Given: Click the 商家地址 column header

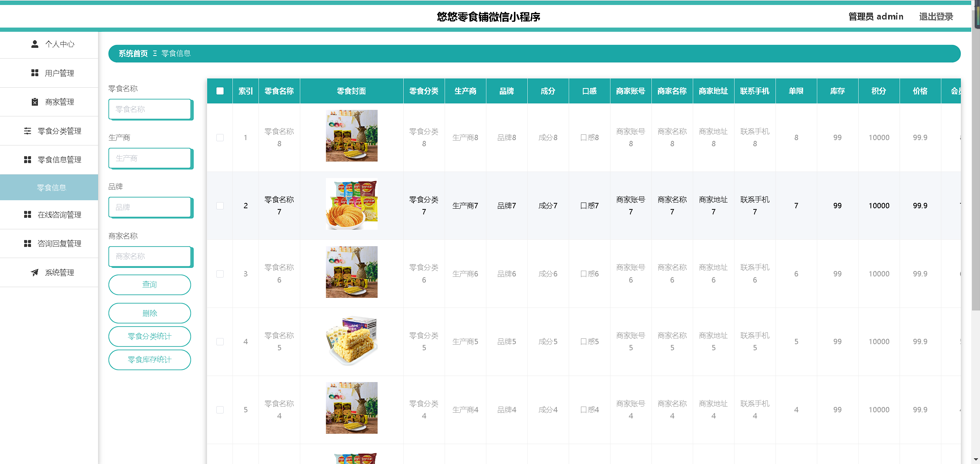Looking at the screenshot, I should coord(713,91).
